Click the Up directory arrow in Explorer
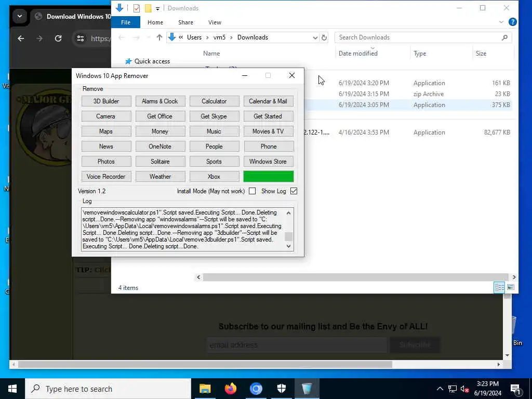This screenshot has width=532, height=399. 159,37
